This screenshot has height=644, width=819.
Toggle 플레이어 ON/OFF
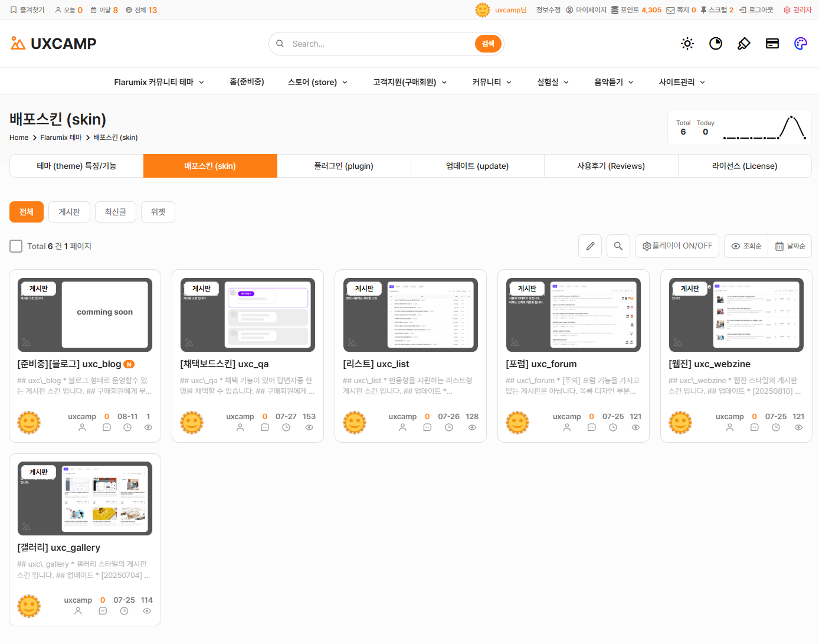677,246
